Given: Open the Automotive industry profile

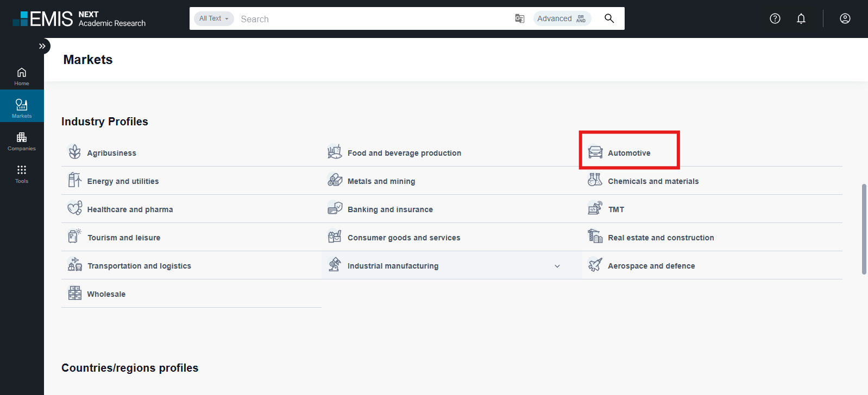Looking at the screenshot, I should [x=628, y=153].
